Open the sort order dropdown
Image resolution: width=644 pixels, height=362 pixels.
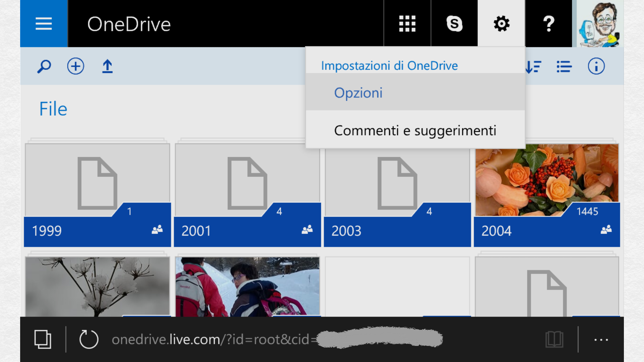534,67
